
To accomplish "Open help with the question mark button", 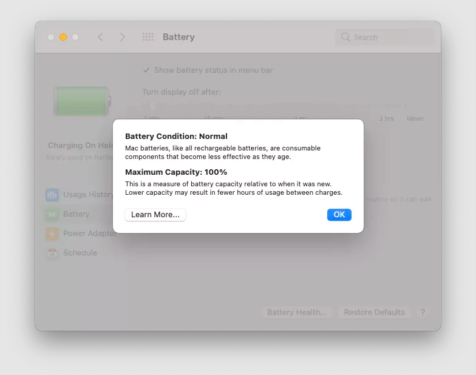I will [423, 312].
